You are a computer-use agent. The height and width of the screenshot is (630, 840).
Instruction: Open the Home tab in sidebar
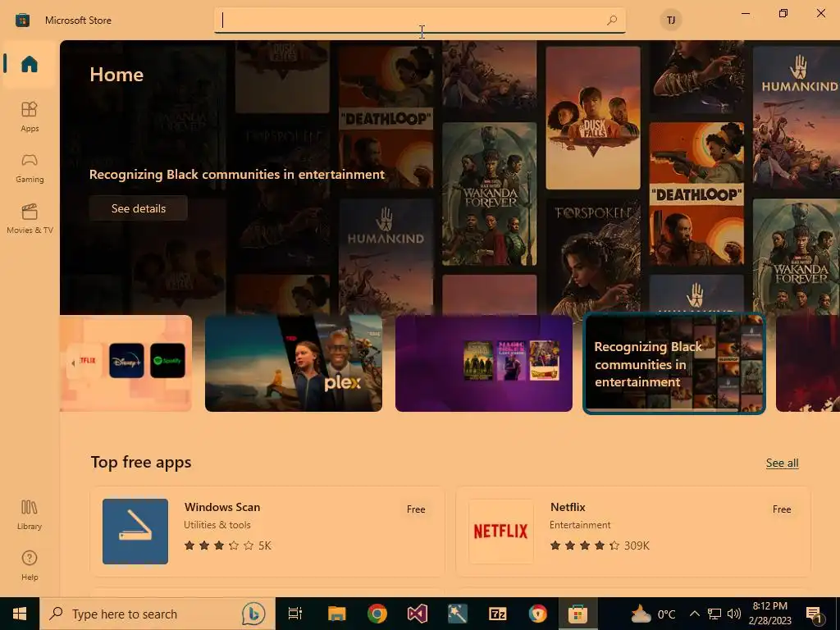tap(30, 64)
